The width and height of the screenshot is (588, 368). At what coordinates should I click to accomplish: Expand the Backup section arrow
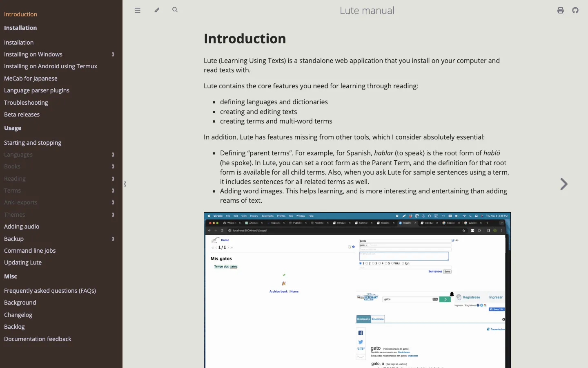click(x=113, y=239)
